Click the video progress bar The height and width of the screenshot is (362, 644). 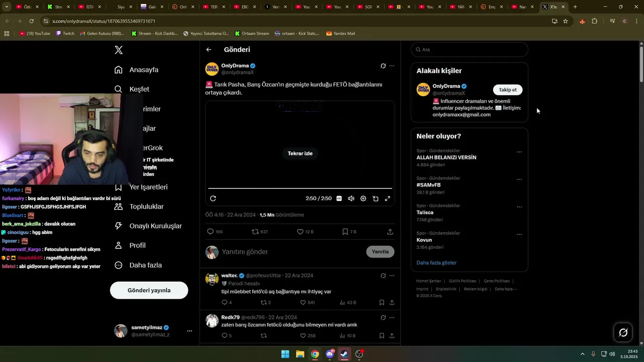300,189
